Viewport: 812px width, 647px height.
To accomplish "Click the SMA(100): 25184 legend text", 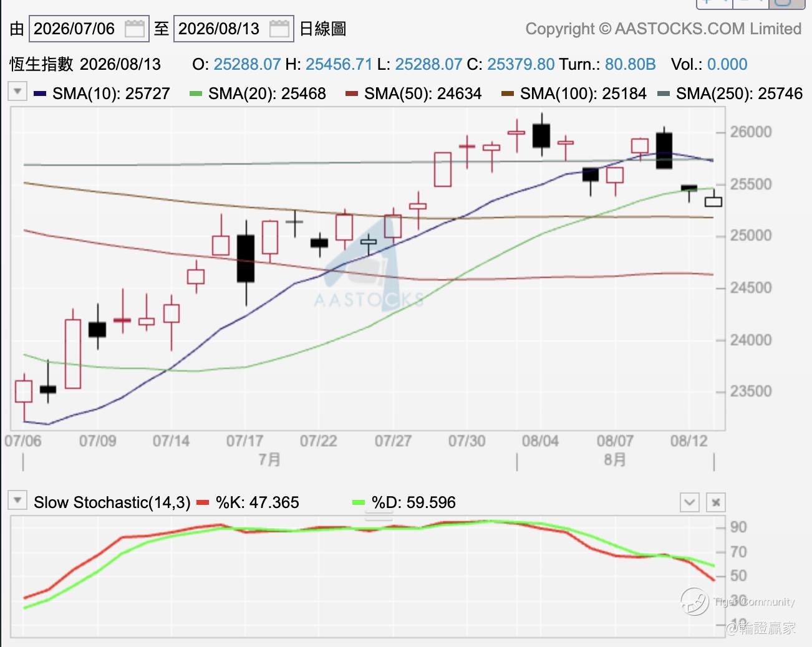I will 583,93.
